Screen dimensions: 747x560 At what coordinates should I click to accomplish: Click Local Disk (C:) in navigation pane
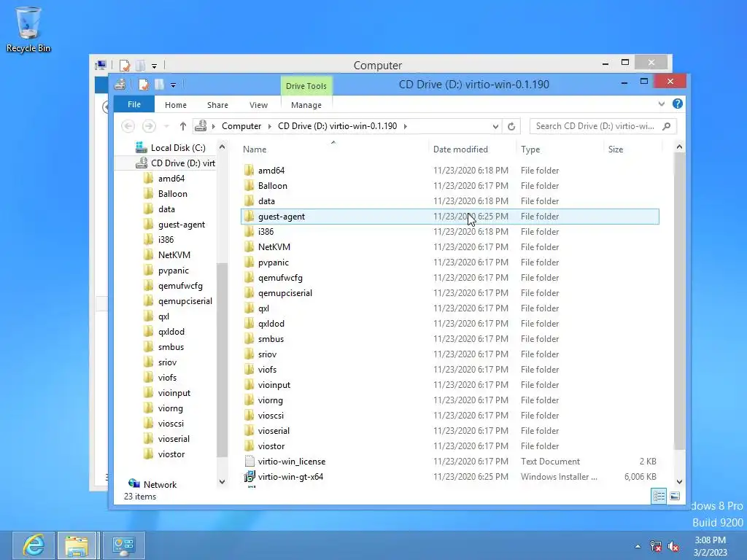(x=178, y=148)
